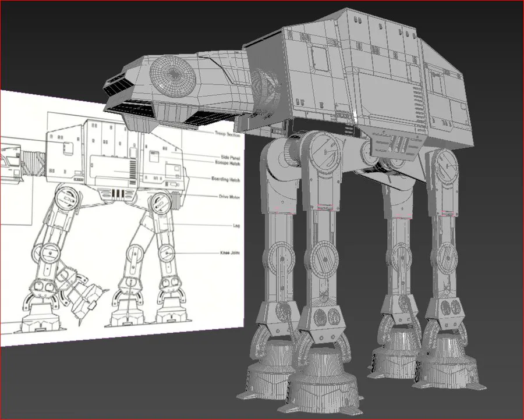Click the 'Leg' label on blueprint

[x=236, y=226]
